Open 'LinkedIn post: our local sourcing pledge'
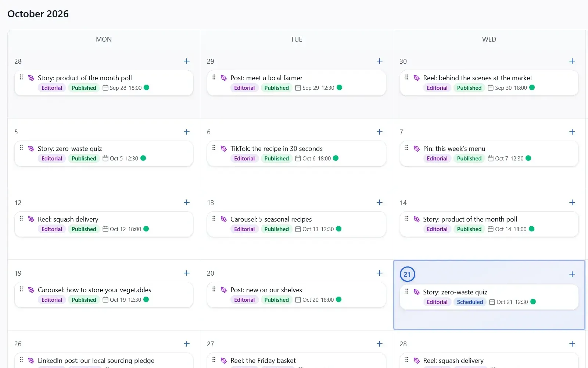 96,361
